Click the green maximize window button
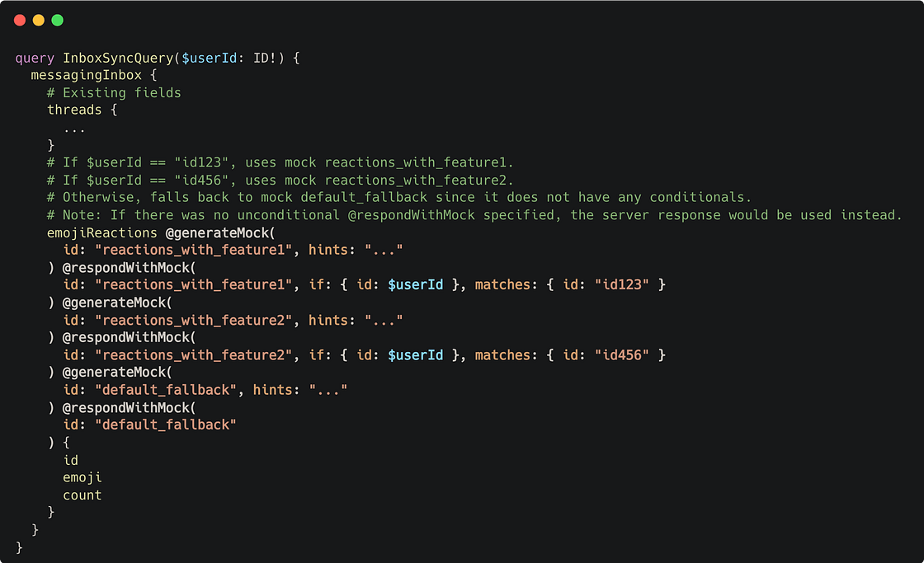 (57, 20)
